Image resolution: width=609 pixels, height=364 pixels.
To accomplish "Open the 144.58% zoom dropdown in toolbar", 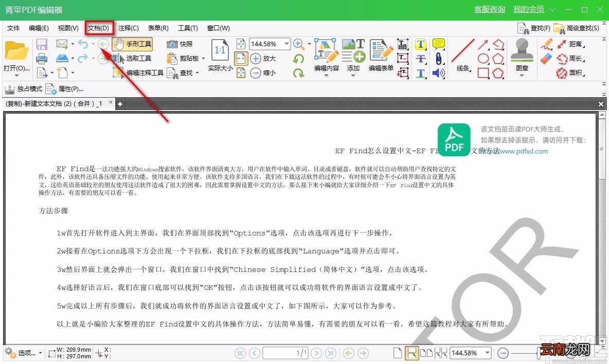I will point(286,44).
